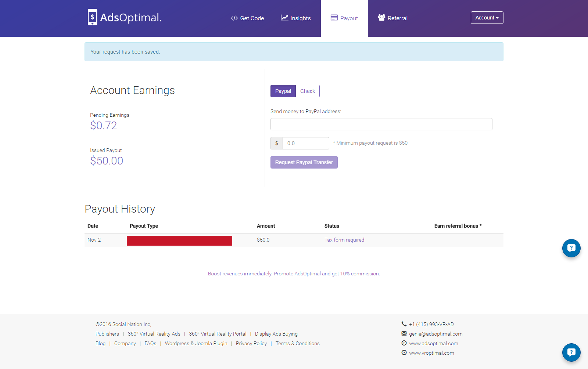The image size is (588, 369).
Task: Click the AdsOptimal. logo text
Action: (131, 18)
